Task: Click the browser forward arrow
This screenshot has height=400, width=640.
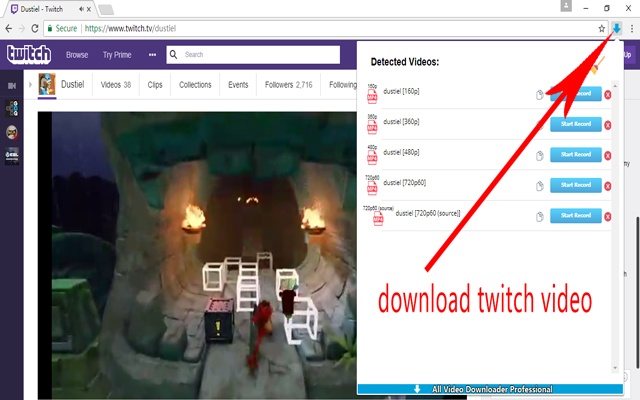Action: (22, 28)
